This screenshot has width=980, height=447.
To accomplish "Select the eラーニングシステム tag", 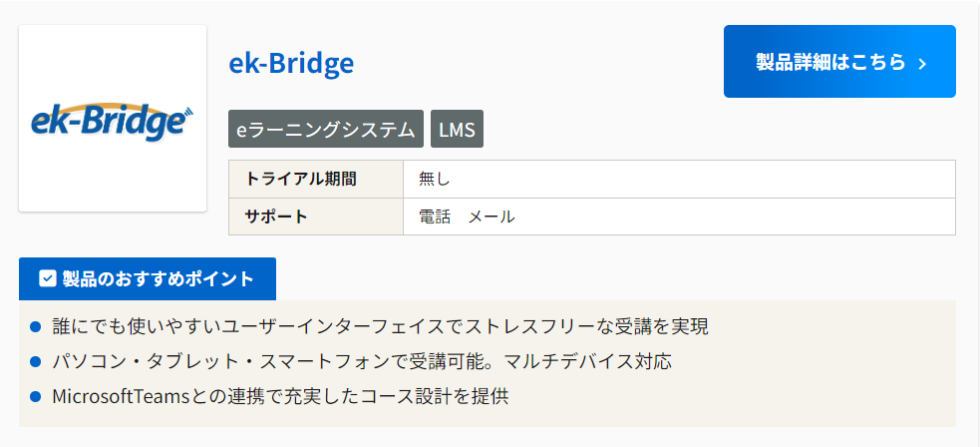I will (326, 129).
